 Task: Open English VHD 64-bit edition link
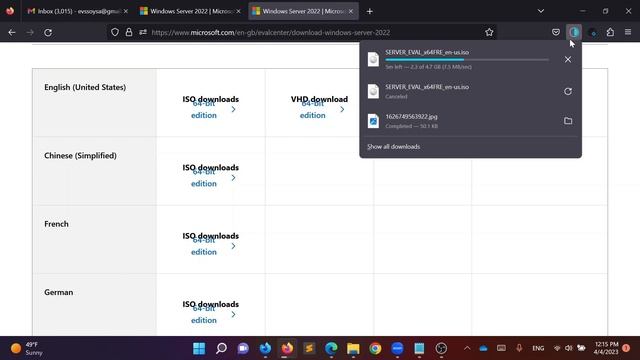click(313, 109)
